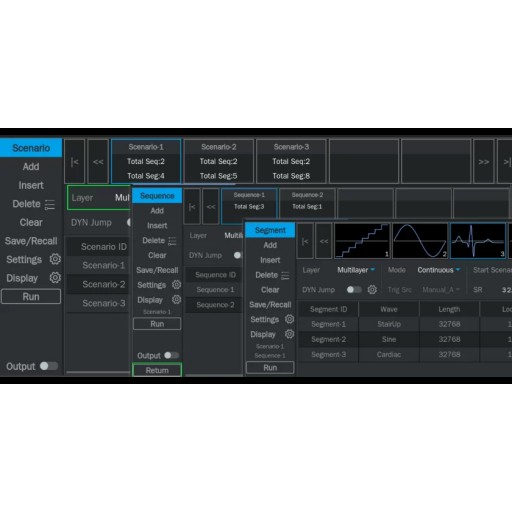Choose Clear in the Scenario menu
Screen dimensions: 512x512
coord(31,222)
